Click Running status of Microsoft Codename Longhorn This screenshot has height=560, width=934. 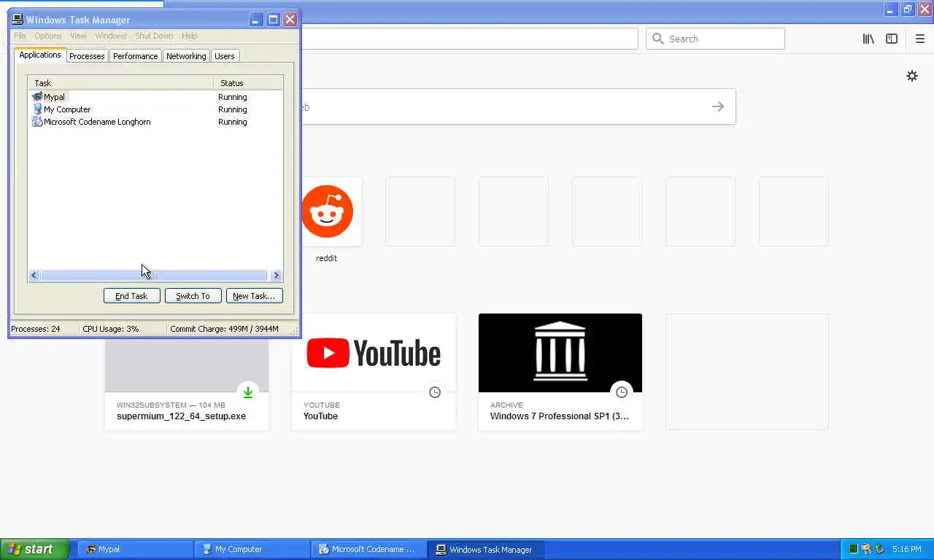tap(233, 122)
